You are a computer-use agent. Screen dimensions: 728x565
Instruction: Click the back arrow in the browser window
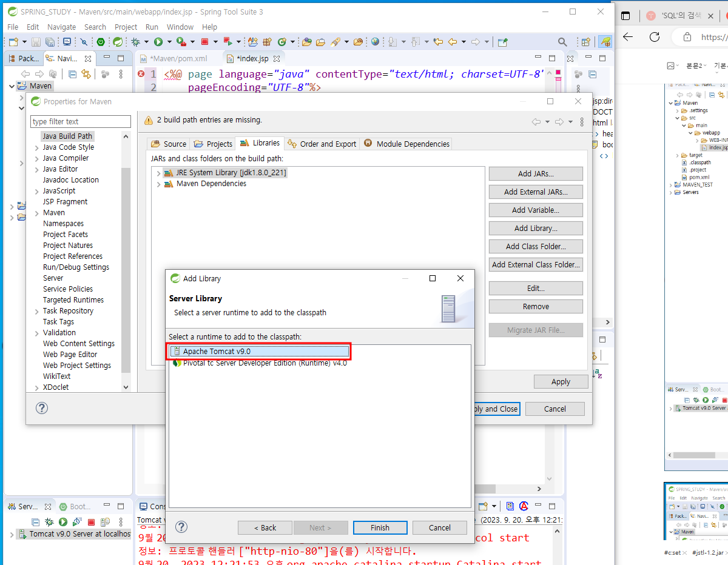point(628,37)
